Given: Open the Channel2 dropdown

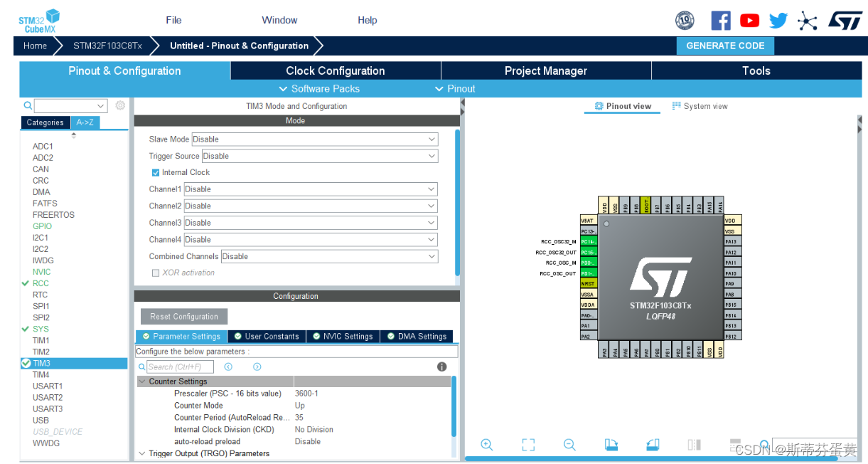Looking at the screenshot, I should pyautogui.click(x=311, y=206).
